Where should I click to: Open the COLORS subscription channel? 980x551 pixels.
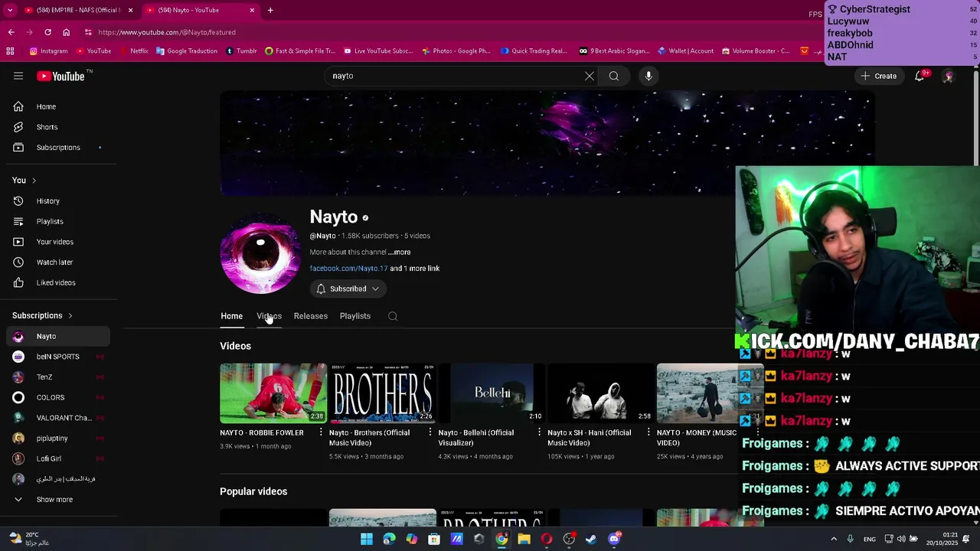pos(58,397)
